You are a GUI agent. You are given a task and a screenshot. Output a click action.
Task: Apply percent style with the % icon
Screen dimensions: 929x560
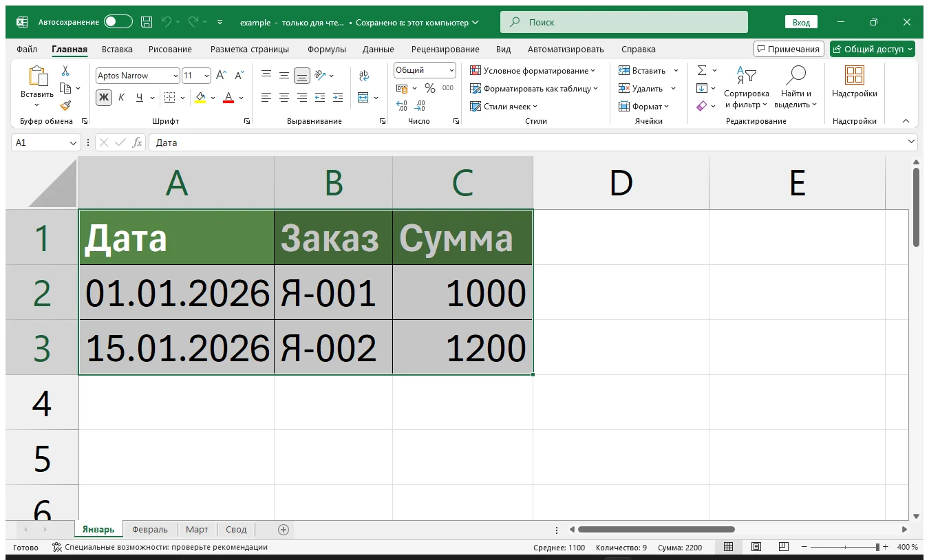(x=430, y=88)
